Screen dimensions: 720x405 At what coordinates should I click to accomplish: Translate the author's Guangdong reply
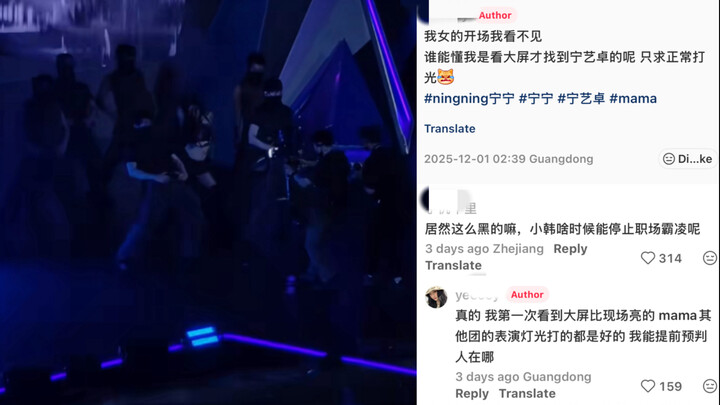tap(527, 394)
